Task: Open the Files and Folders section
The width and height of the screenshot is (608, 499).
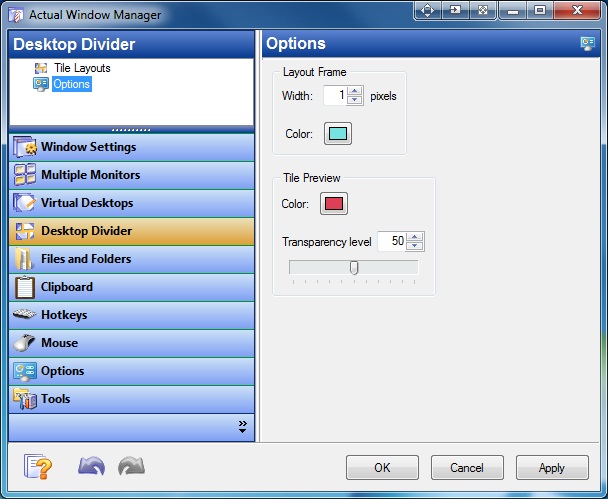Action: (131, 259)
